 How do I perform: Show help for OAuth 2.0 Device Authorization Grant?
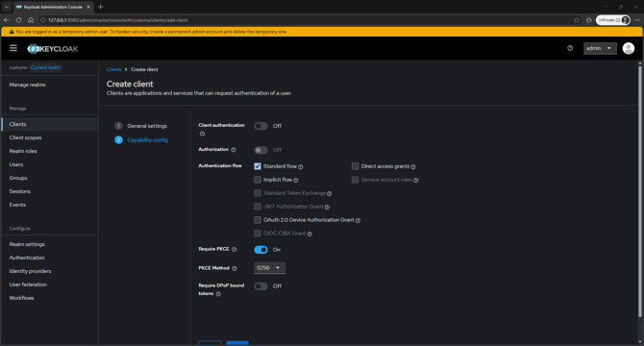358,220
